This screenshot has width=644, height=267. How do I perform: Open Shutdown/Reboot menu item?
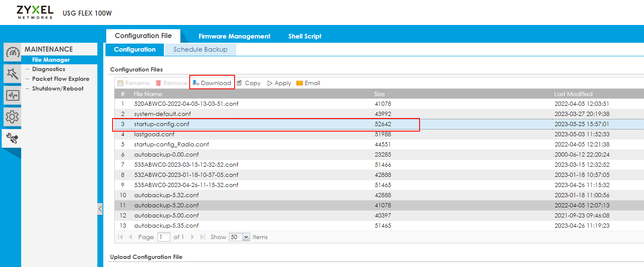[x=58, y=88]
